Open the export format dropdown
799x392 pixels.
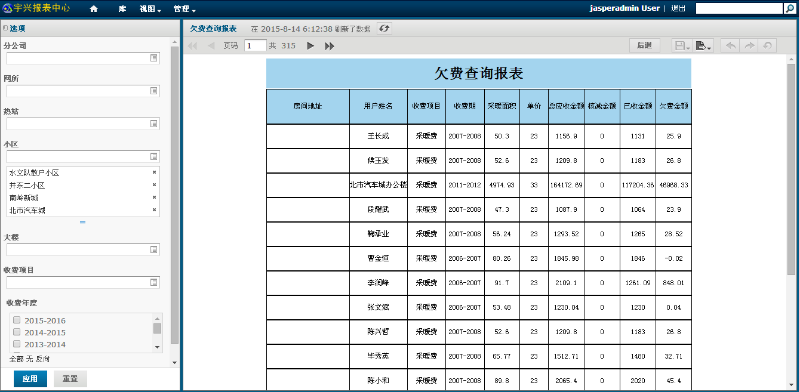[704, 46]
